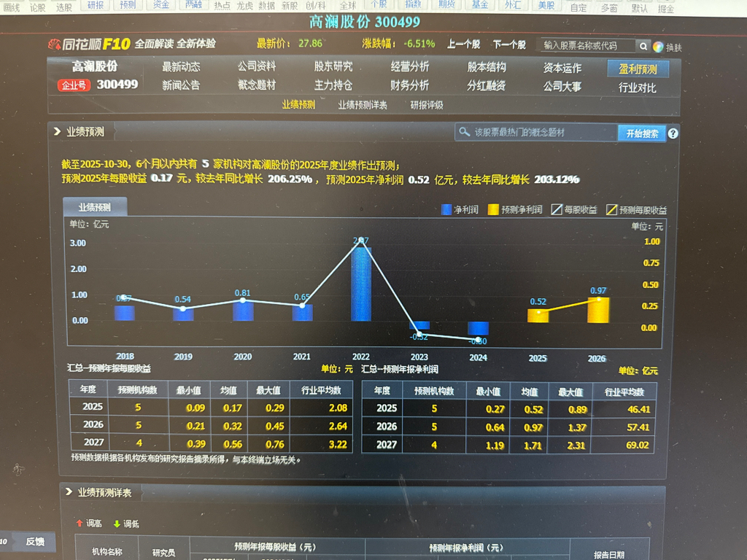Click the 基金 toolbar button at top
The height and width of the screenshot is (560, 747).
click(x=480, y=5)
